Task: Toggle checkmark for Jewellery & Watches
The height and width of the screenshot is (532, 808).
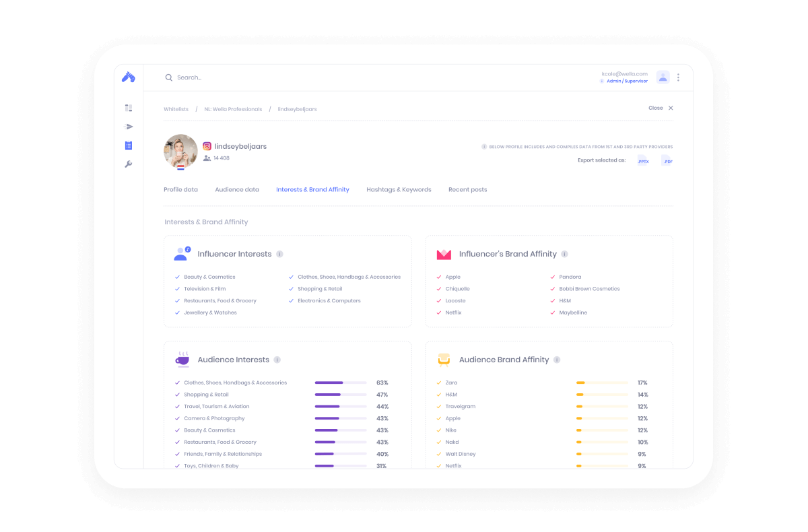Action: [x=177, y=312]
